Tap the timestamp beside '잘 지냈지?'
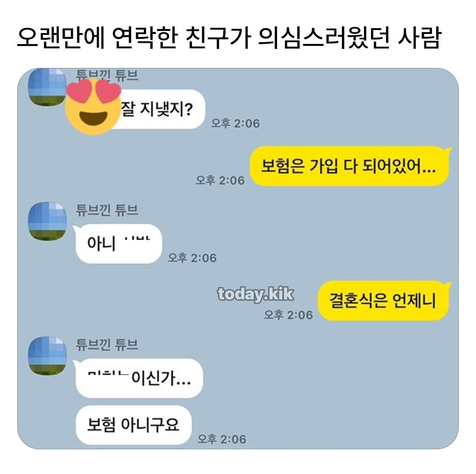 pos(236,123)
